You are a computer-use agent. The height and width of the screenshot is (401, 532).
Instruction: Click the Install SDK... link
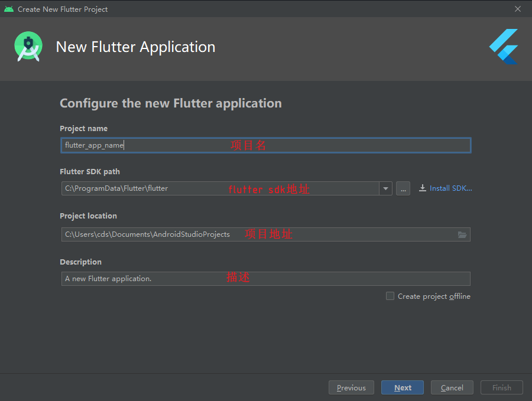point(450,188)
